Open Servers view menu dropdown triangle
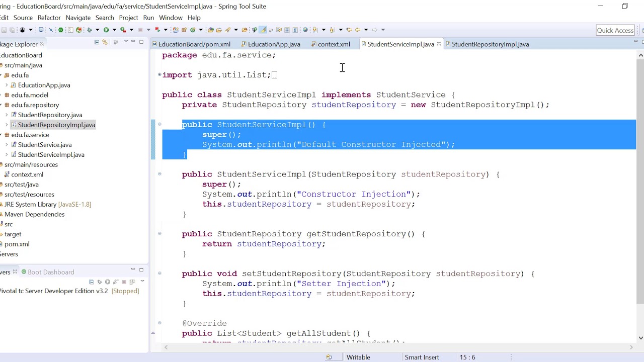Screen dimensions: 644x362 point(142,281)
